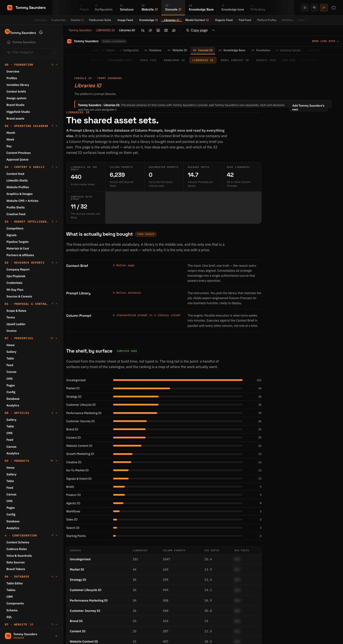Open notifications bell beside Tommy Saunders
This screenshot has width=343, height=644.
tap(41, 32)
